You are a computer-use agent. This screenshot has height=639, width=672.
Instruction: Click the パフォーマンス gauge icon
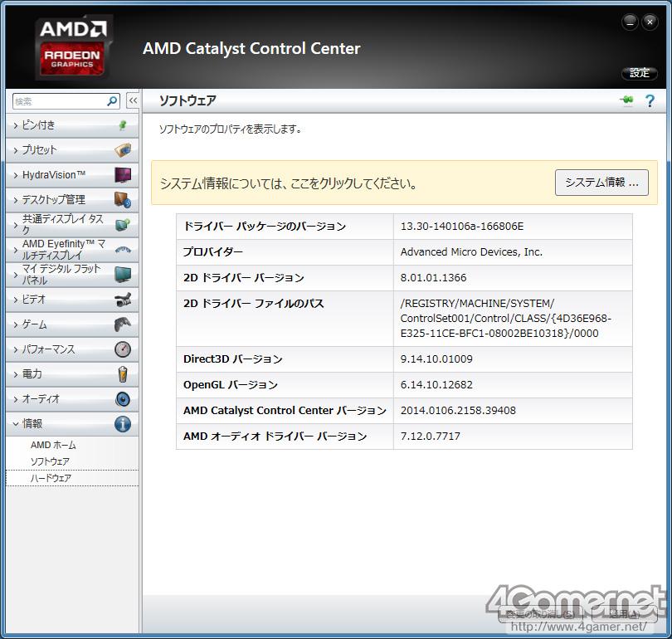(123, 349)
